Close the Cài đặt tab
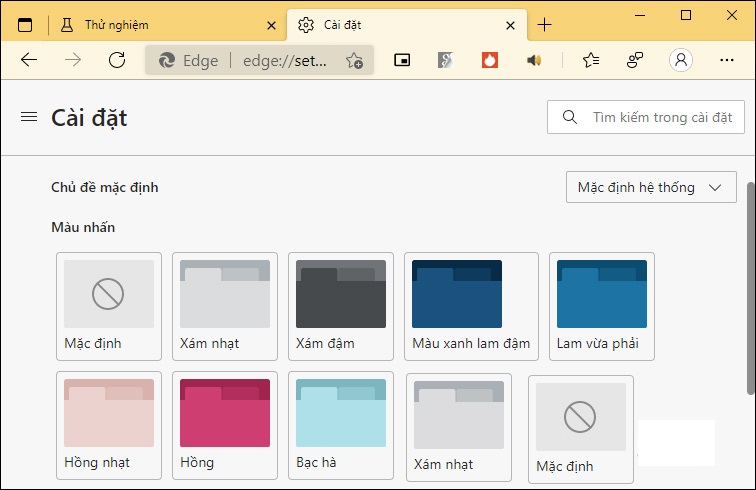Screen dimensions: 756x490 511,25
